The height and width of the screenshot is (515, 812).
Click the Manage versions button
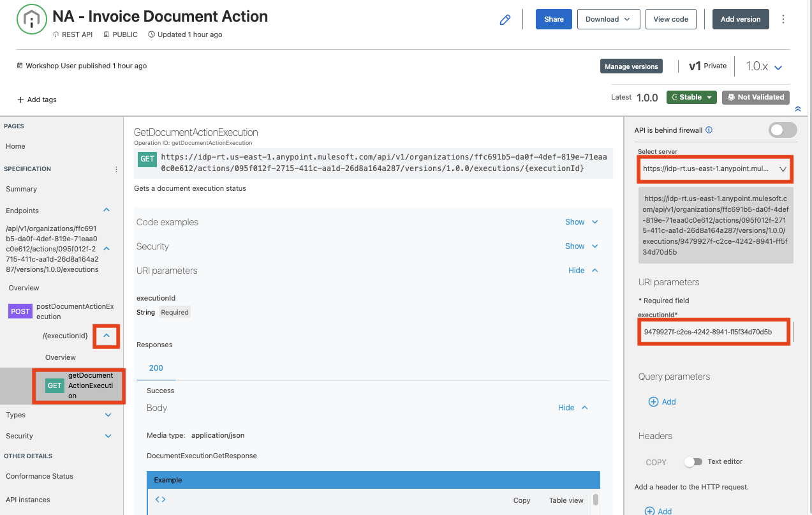[x=631, y=66]
